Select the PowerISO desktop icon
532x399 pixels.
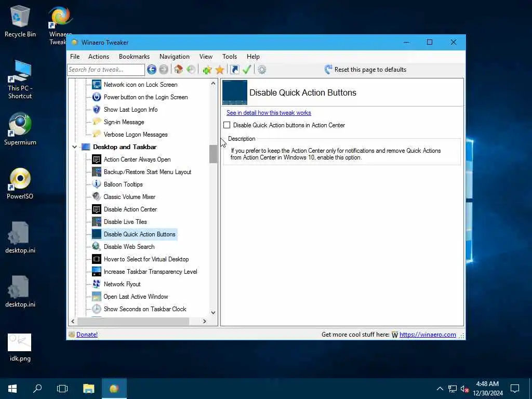[x=20, y=183]
